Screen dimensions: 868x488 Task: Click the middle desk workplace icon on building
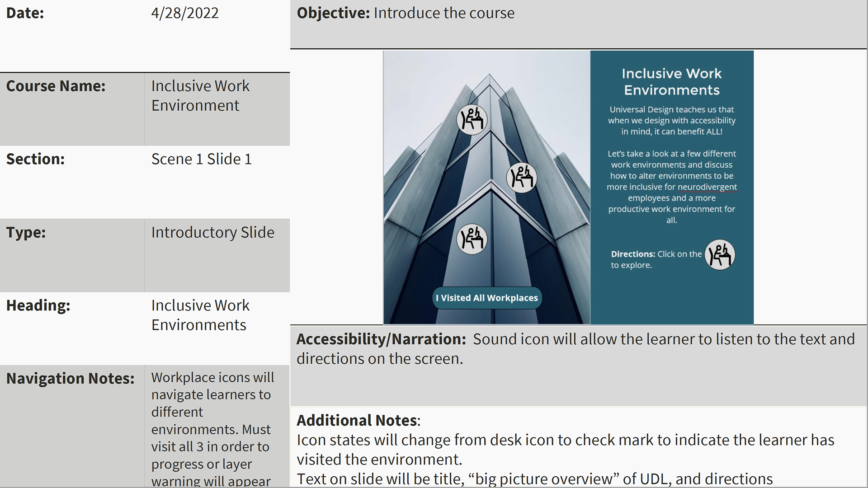coord(521,178)
